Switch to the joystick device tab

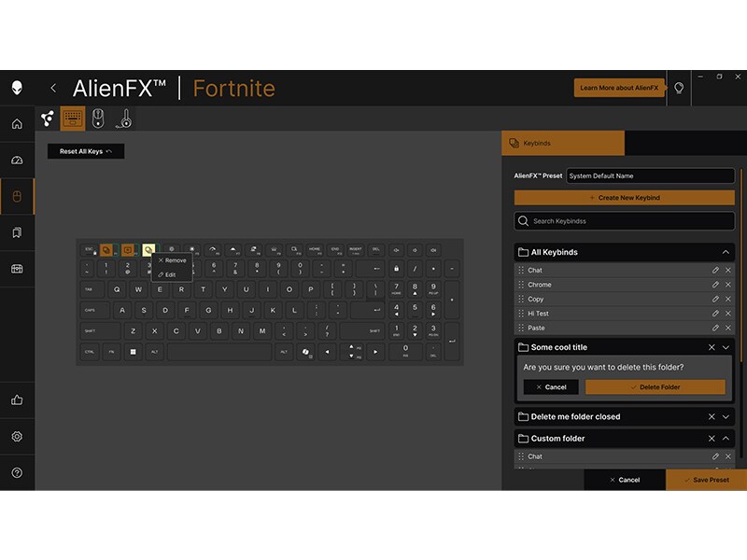click(x=124, y=119)
